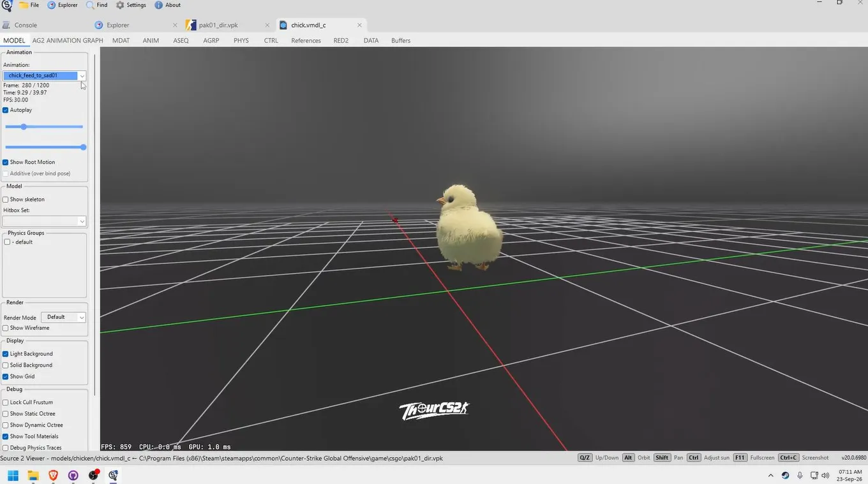Open the References tab
The height and width of the screenshot is (484, 868).
click(x=306, y=40)
